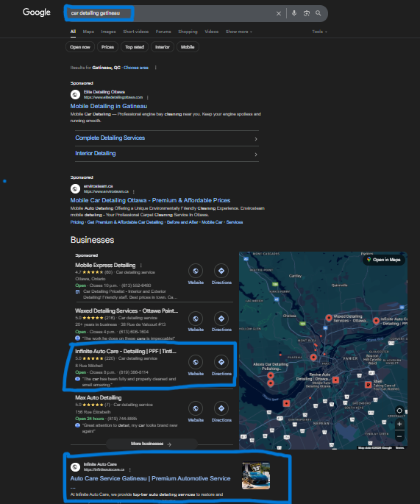The image size is (420, 504).
Task: Open Website icon for Max Auto Detailing
Action: point(196,408)
